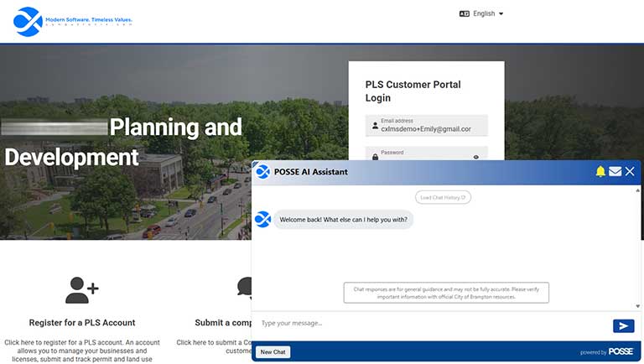Send the chat message with the arrow button
The height and width of the screenshot is (364, 644).
[623, 326]
